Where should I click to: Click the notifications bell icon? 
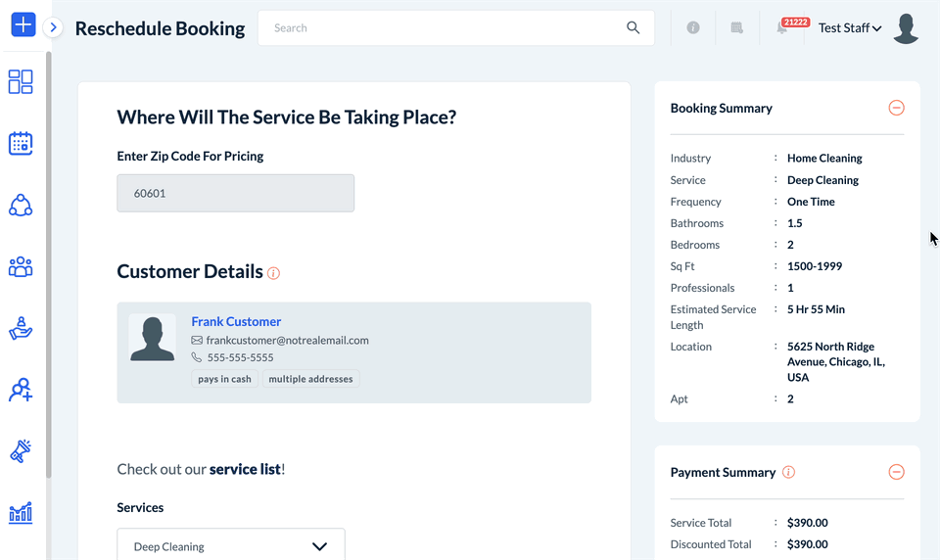pos(781,28)
